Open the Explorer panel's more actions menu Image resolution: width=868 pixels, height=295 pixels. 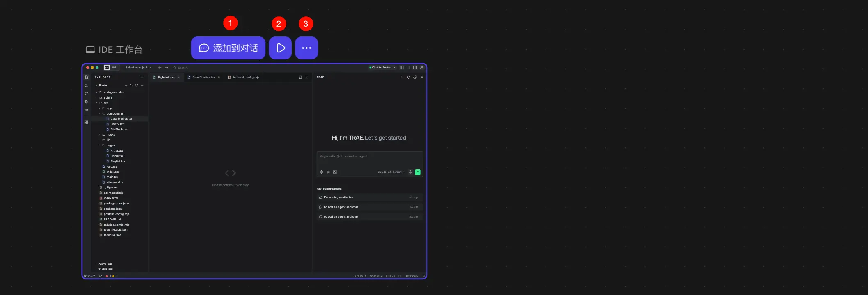142,77
